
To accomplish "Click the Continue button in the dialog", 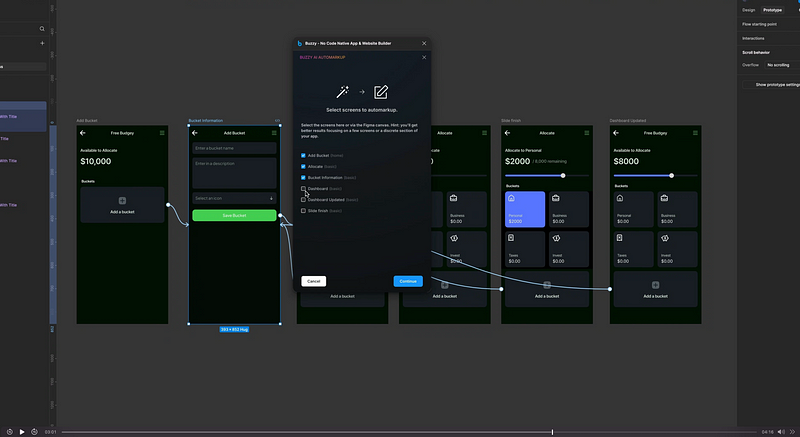I will click(x=408, y=281).
